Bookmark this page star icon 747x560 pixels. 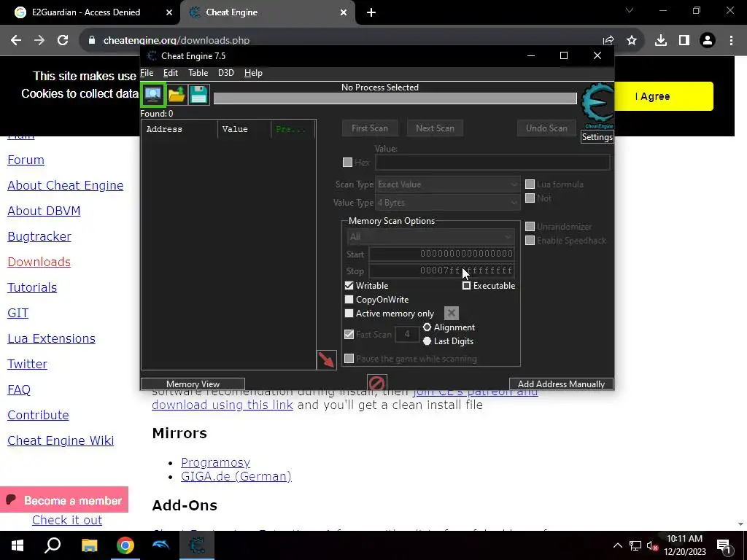pyautogui.click(x=632, y=41)
